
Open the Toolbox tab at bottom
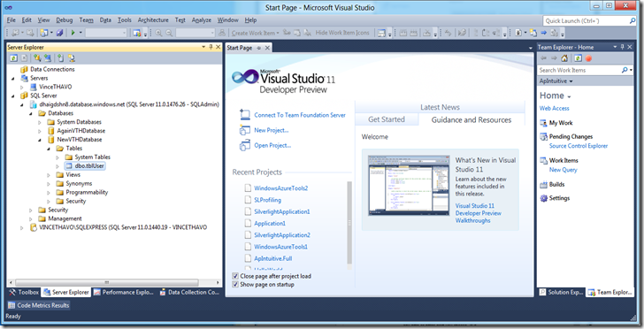[x=24, y=293]
